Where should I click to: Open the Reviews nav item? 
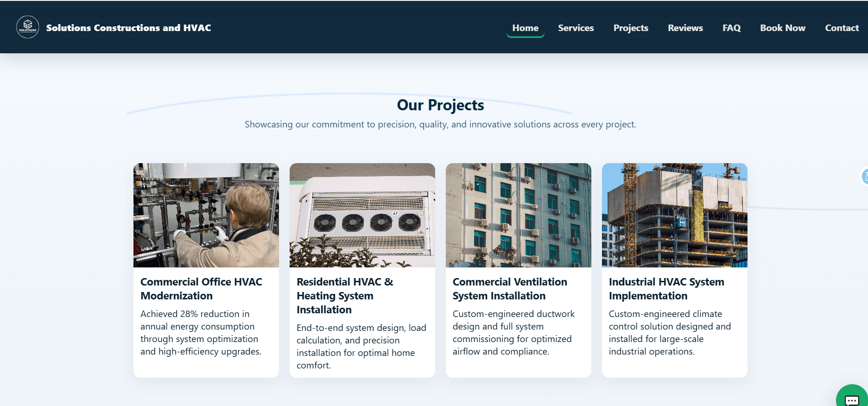click(685, 28)
